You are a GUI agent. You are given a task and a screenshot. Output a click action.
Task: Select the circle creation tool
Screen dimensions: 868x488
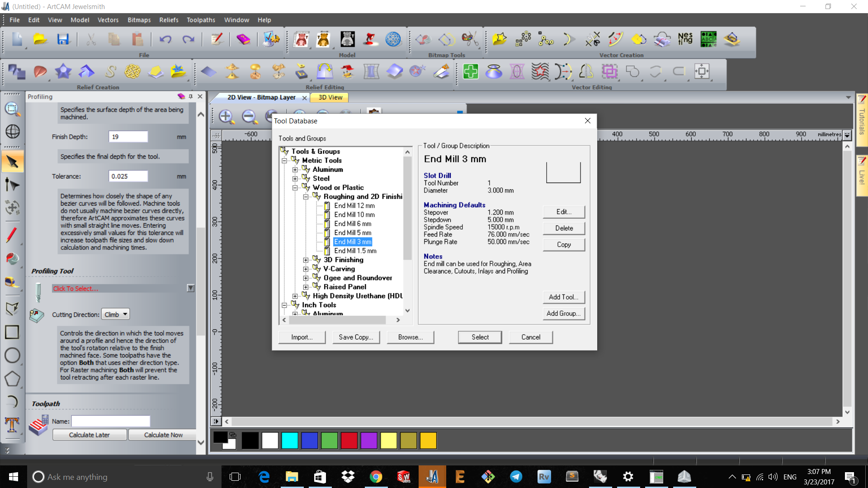tap(12, 355)
